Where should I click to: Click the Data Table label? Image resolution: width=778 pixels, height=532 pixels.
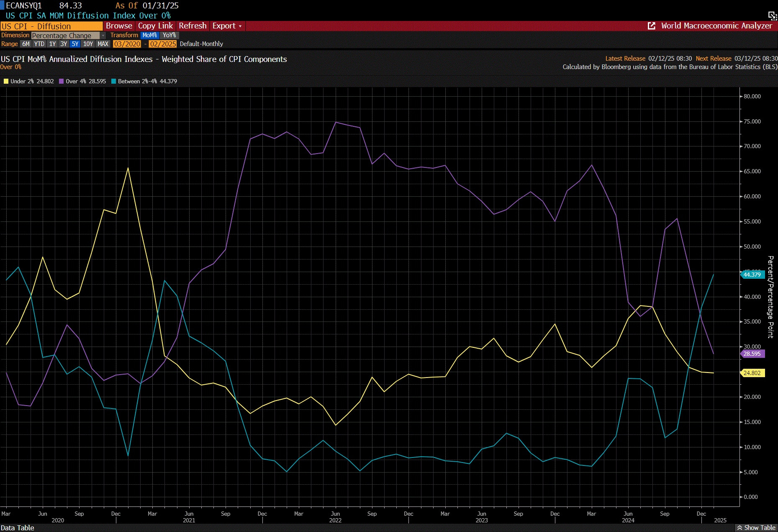pos(18,528)
